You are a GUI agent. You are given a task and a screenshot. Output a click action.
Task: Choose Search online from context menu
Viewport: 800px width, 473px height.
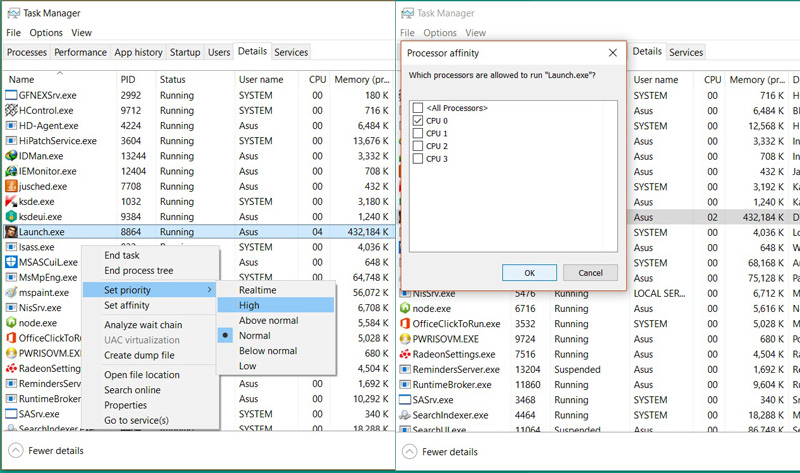tap(133, 390)
